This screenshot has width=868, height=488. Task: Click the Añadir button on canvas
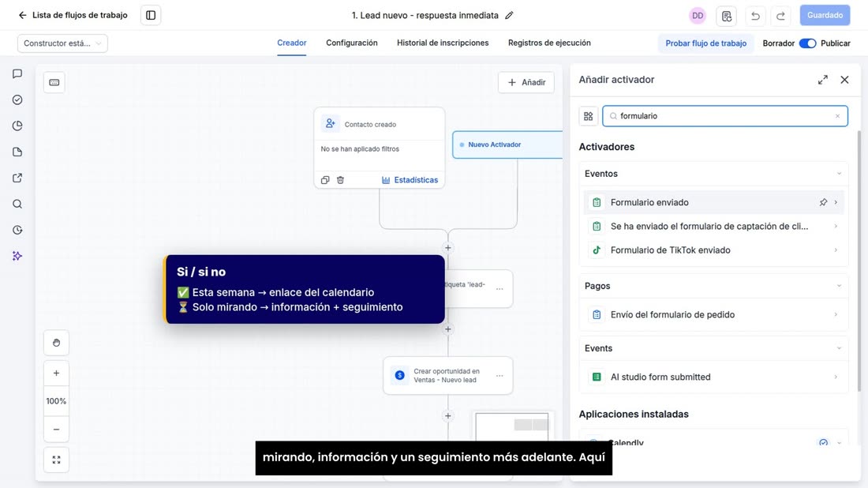(x=526, y=83)
